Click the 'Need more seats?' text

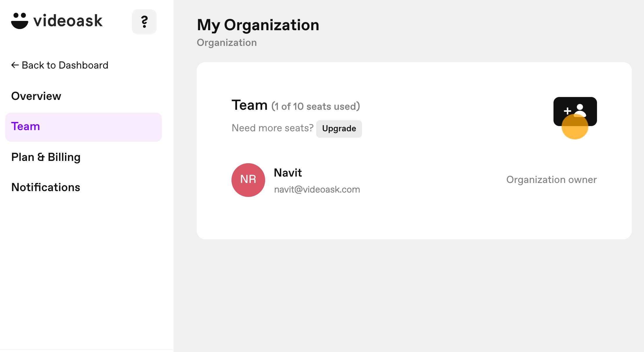click(x=273, y=128)
